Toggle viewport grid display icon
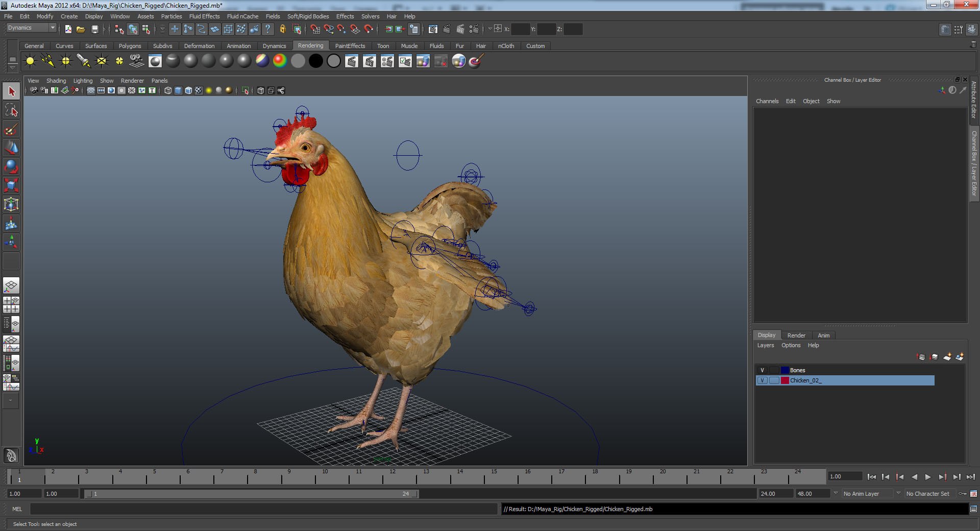 point(90,90)
